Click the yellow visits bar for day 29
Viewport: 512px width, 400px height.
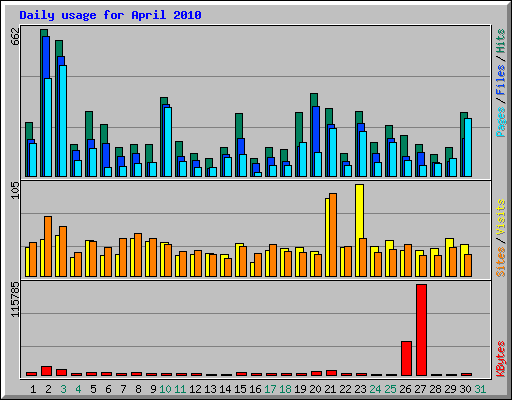tap(449, 243)
